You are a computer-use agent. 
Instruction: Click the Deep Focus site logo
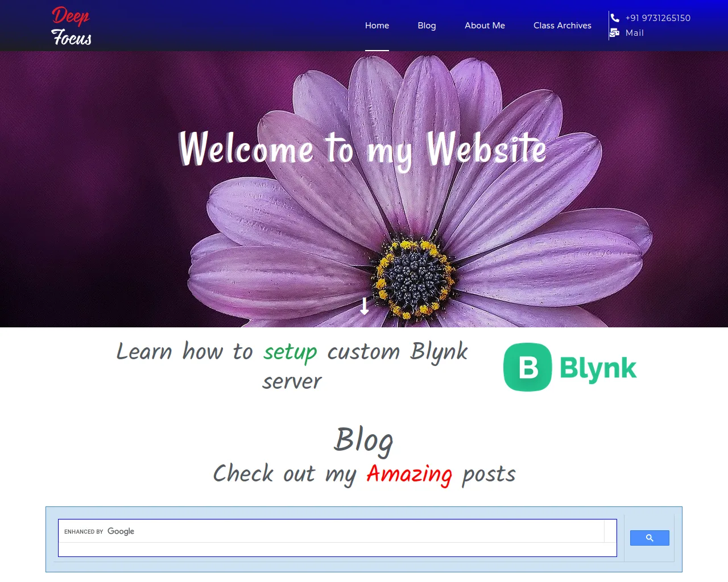(x=71, y=26)
